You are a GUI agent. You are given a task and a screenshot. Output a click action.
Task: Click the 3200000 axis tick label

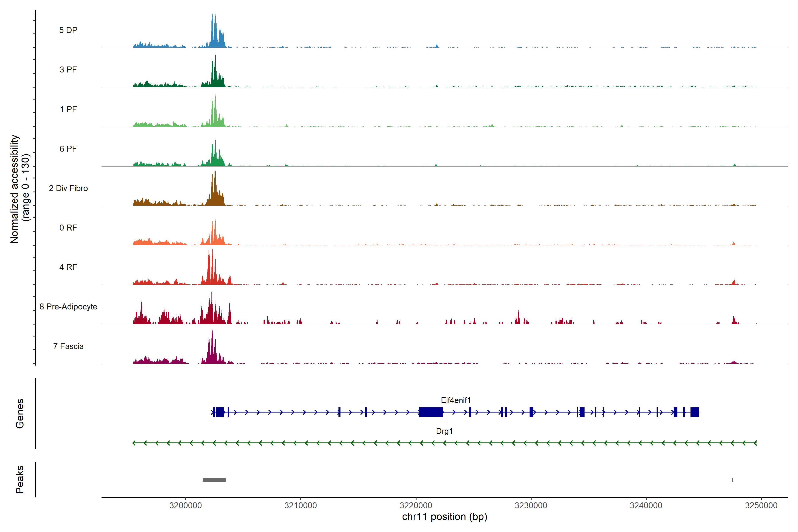point(186,506)
